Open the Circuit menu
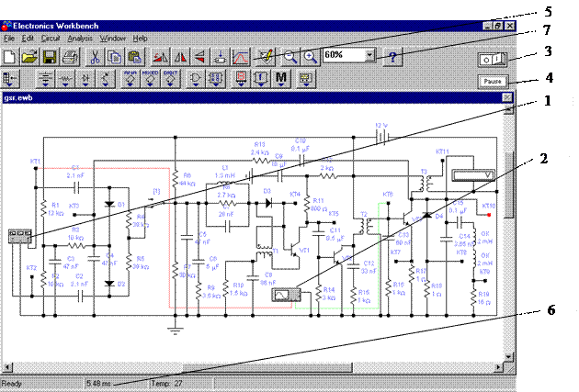This screenshot has width=579, height=392. tap(53, 39)
